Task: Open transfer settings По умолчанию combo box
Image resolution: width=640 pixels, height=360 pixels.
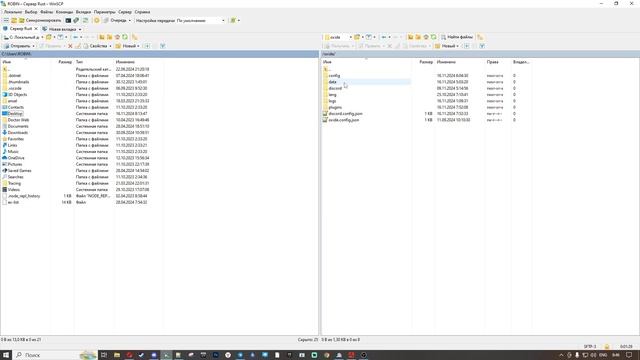Action: [200, 20]
